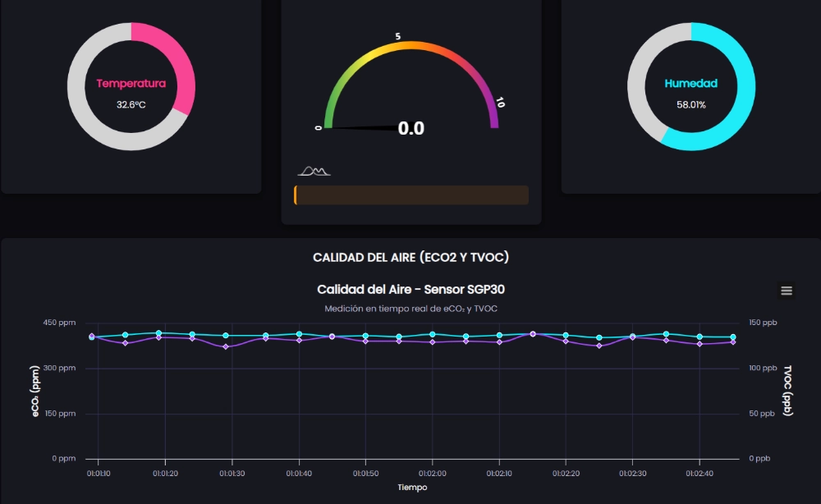The width and height of the screenshot is (821, 504).
Task: Click the 01:02:00 timestamp on the x-axis
Action: 432,473
